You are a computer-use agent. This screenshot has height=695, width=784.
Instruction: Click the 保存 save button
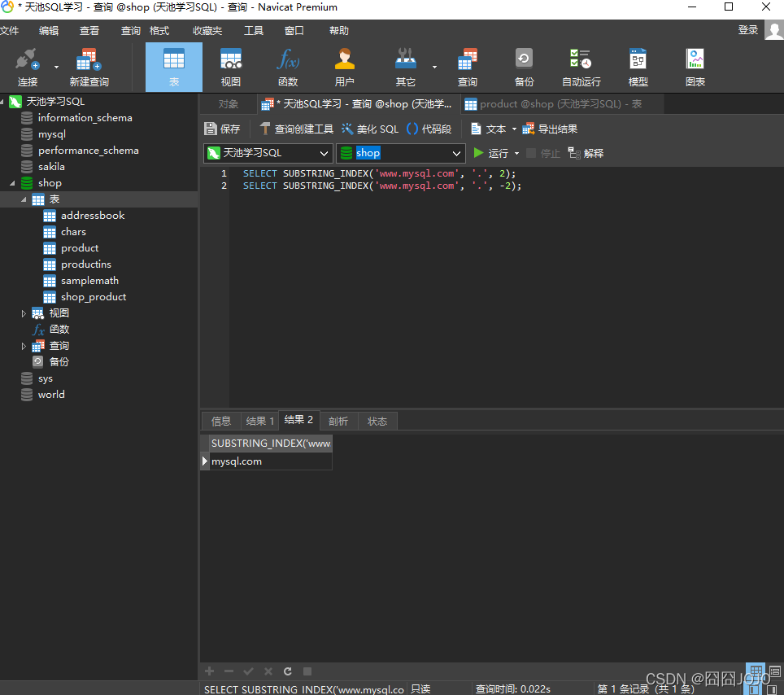pyautogui.click(x=223, y=129)
